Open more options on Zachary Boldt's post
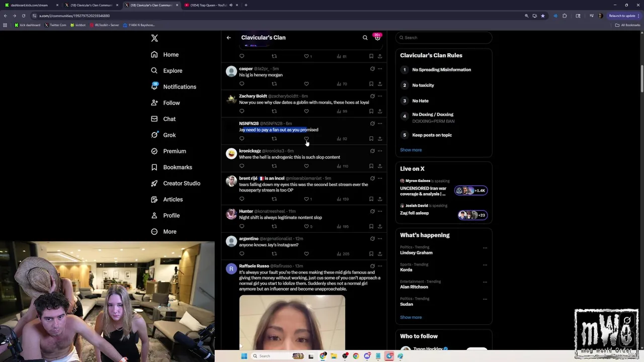The width and height of the screenshot is (644, 362). click(x=380, y=96)
